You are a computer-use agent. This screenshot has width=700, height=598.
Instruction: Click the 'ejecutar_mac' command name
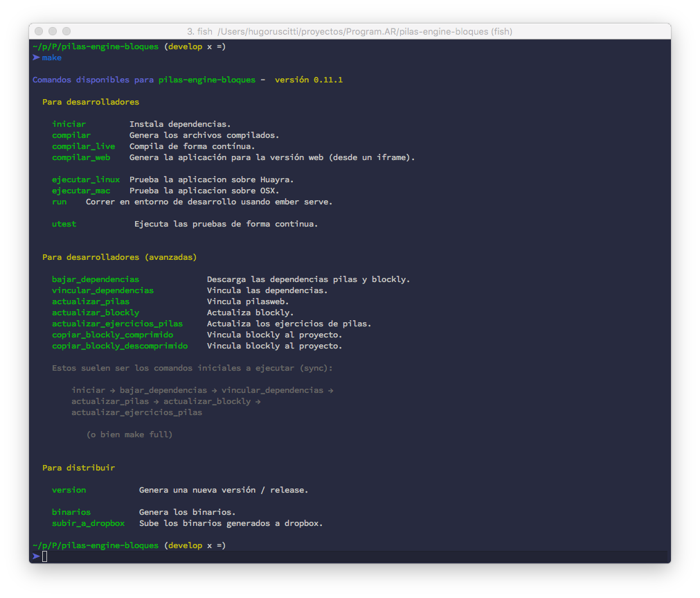tap(81, 191)
